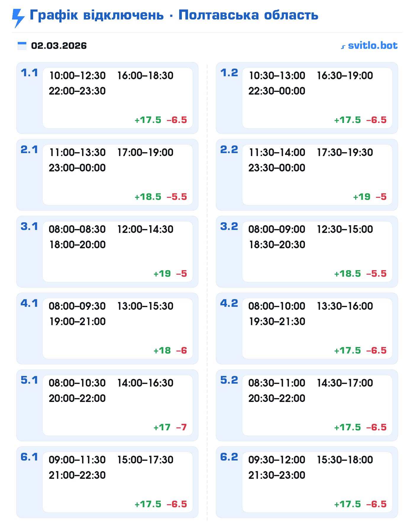Select the group 2.1 label

tap(29, 150)
